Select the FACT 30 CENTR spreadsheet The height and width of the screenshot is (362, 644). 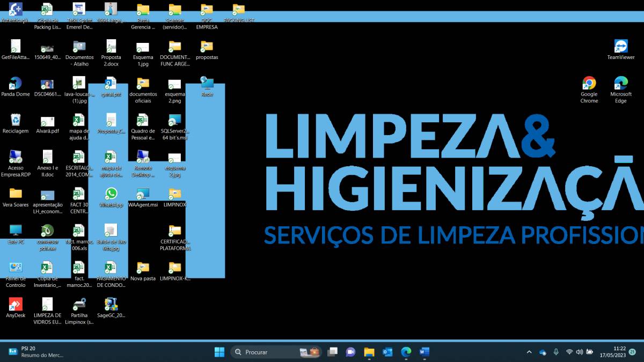coord(79,201)
